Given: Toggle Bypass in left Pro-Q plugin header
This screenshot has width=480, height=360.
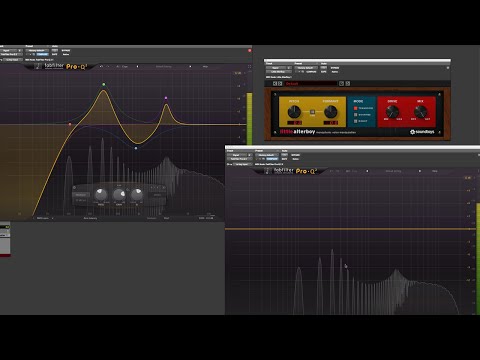Looking at the screenshot, I should tap(66, 50).
